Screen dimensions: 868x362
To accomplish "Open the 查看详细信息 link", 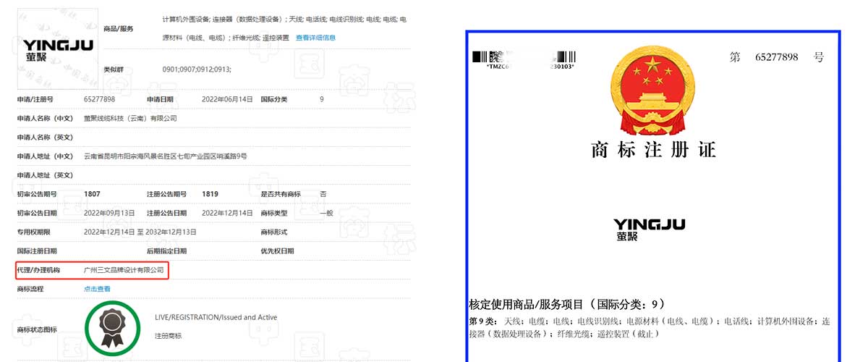I will point(315,38).
